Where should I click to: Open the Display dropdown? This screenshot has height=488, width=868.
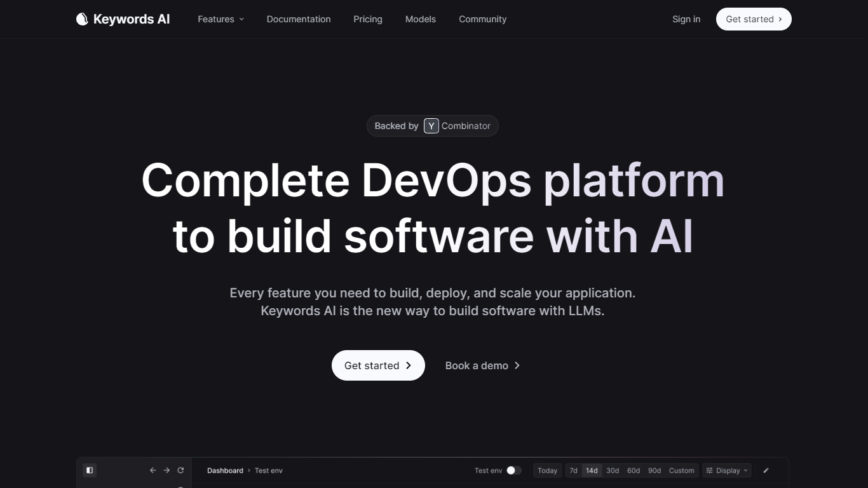click(x=727, y=471)
